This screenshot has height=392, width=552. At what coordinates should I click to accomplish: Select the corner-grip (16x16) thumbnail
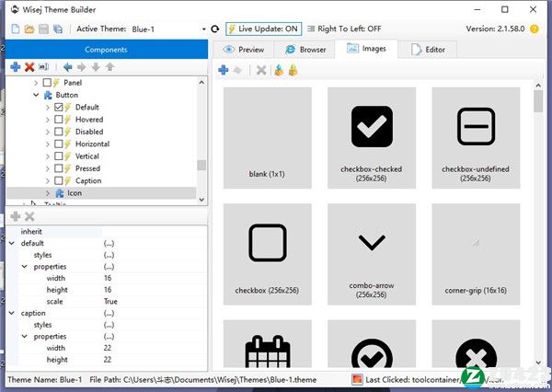(x=476, y=254)
